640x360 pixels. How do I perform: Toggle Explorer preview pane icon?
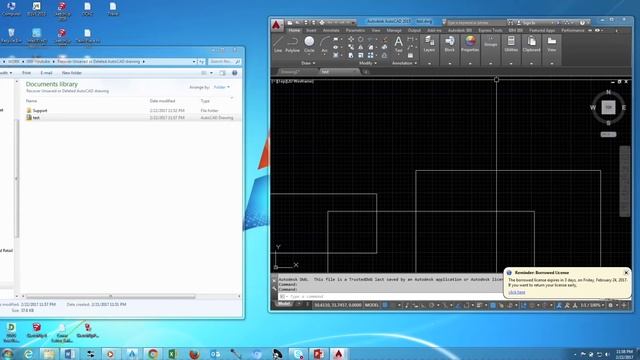point(222,73)
